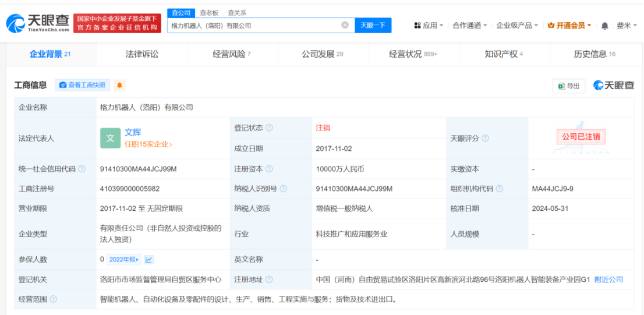
Task: Switch to the 知识产权 tab
Action: click(x=504, y=54)
